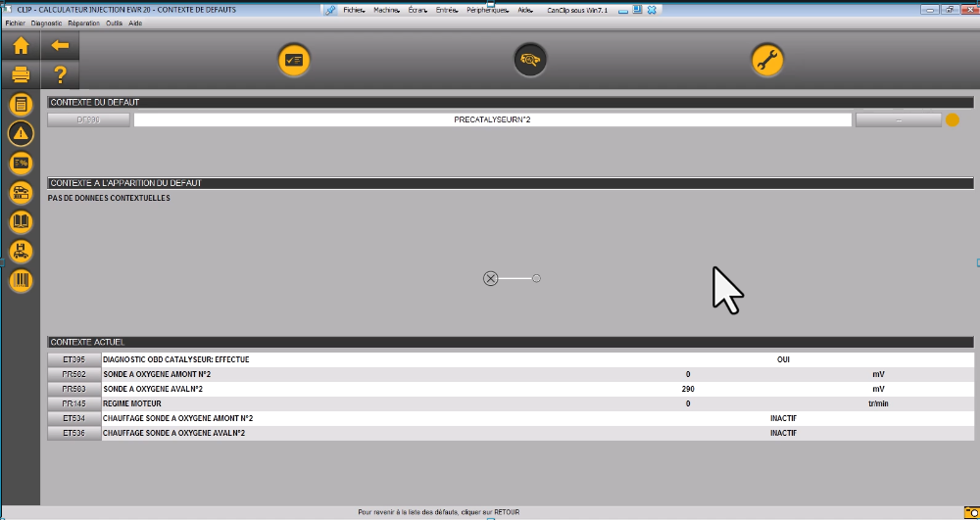Viewport: 980px width, 520px height.
Task: Click the back arrow icon
Action: tap(60, 45)
